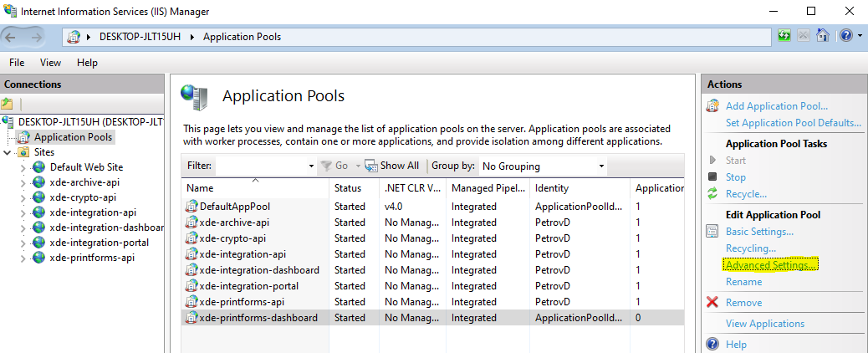Click xde-integration-portal pool icon in list

coord(191,286)
